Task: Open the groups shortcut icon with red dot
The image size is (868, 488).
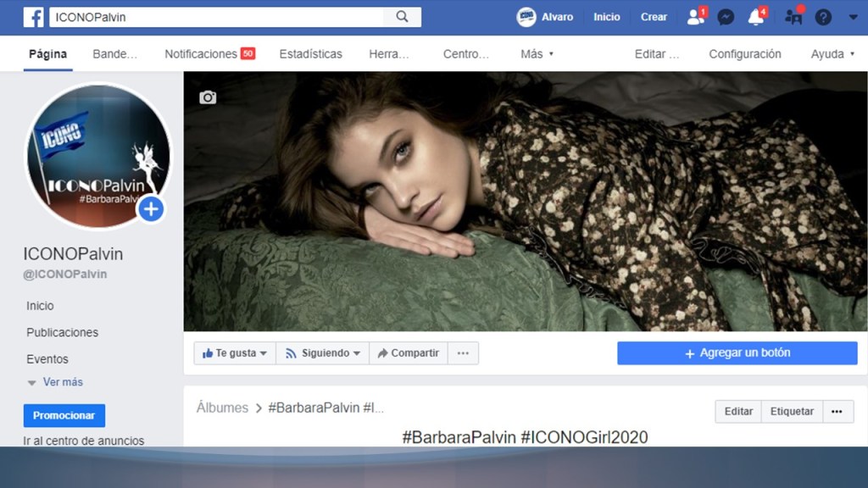Action: click(x=793, y=17)
